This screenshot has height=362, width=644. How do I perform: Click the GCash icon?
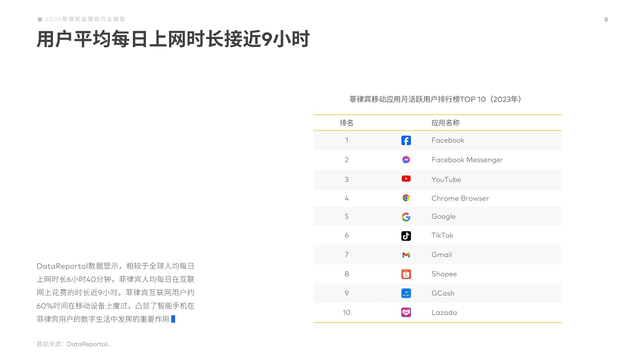pos(406,293)
